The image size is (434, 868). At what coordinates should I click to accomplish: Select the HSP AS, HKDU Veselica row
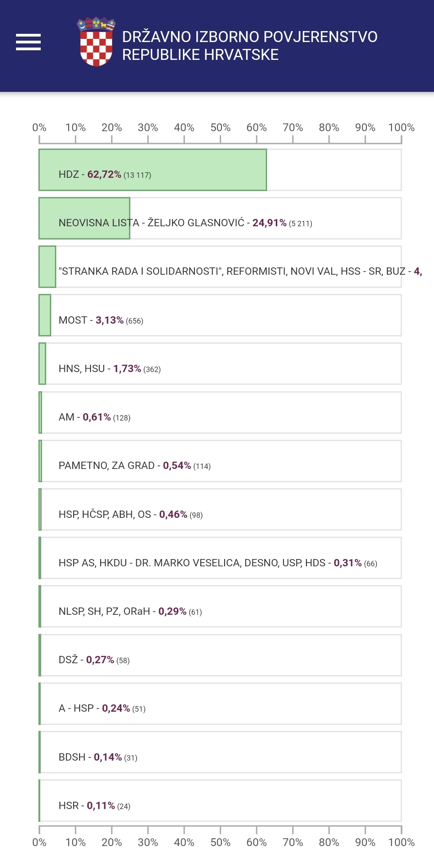220,558
